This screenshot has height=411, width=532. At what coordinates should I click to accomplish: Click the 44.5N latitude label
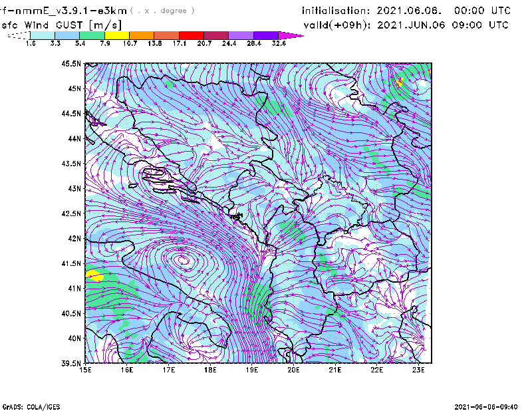[x=71, y=114]
